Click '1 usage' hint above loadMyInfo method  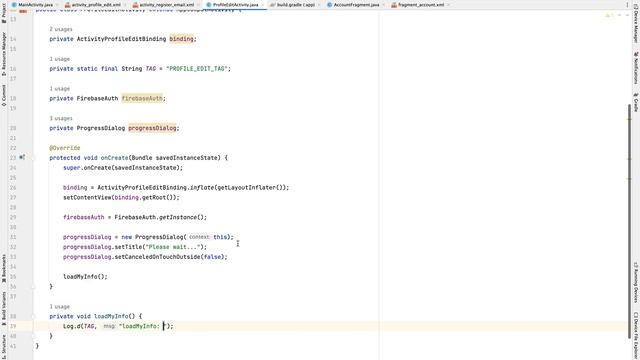tap(60, 307)
